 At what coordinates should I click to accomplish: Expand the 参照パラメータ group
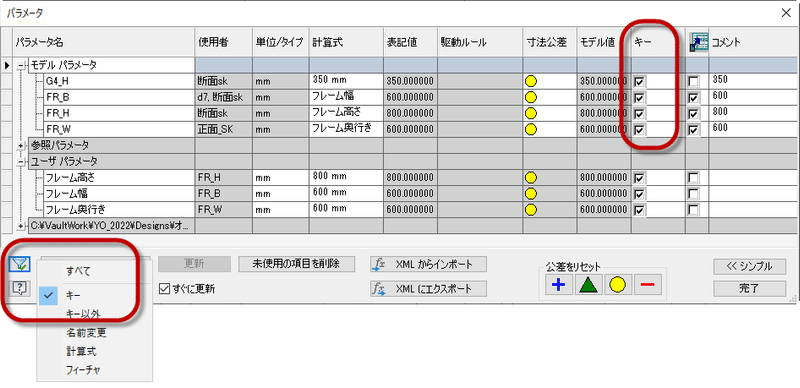coord(21,146)
